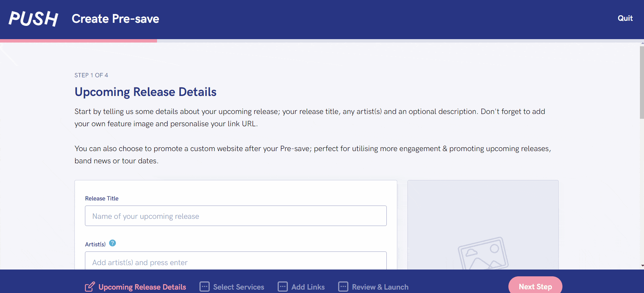Click the feature image placeholder icon
The height and width of the screenshot is (293, 644).
483,254
